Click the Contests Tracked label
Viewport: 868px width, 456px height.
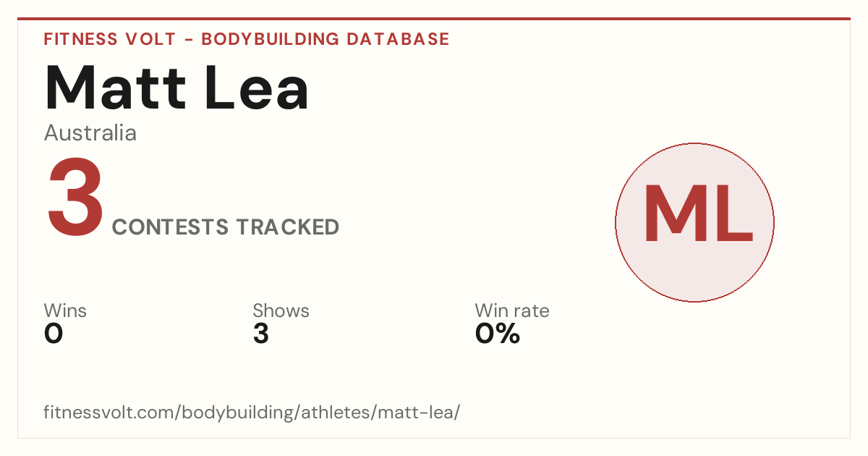point(226,227)
